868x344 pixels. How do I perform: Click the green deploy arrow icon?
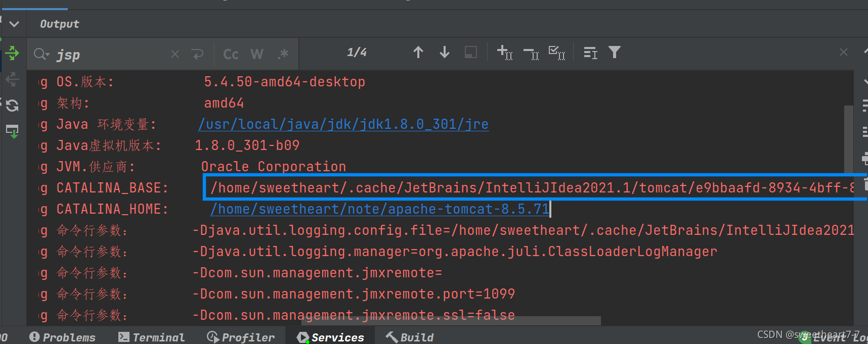(12, 53)
